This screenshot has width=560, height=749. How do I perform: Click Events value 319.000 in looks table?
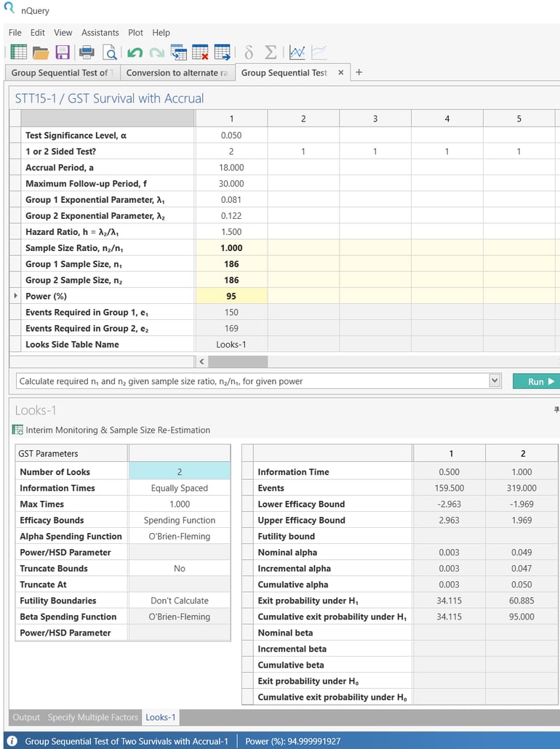[x=521, y=488]
